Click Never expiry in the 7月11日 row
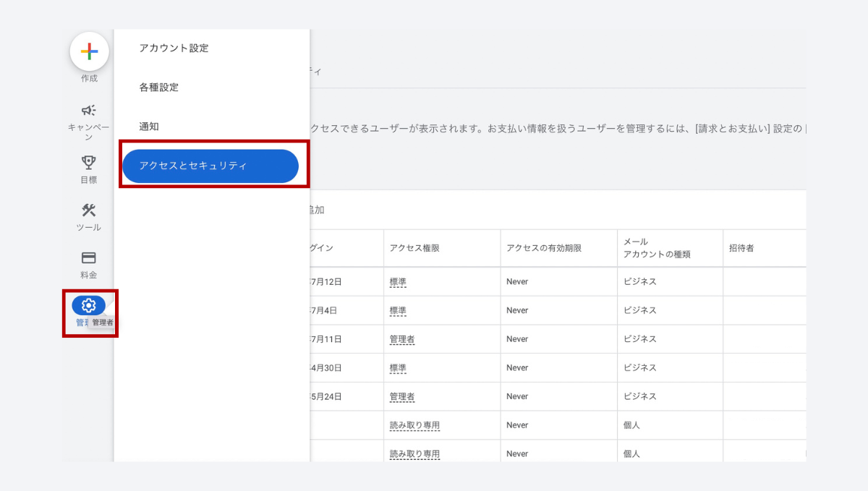 coord(517,339)
